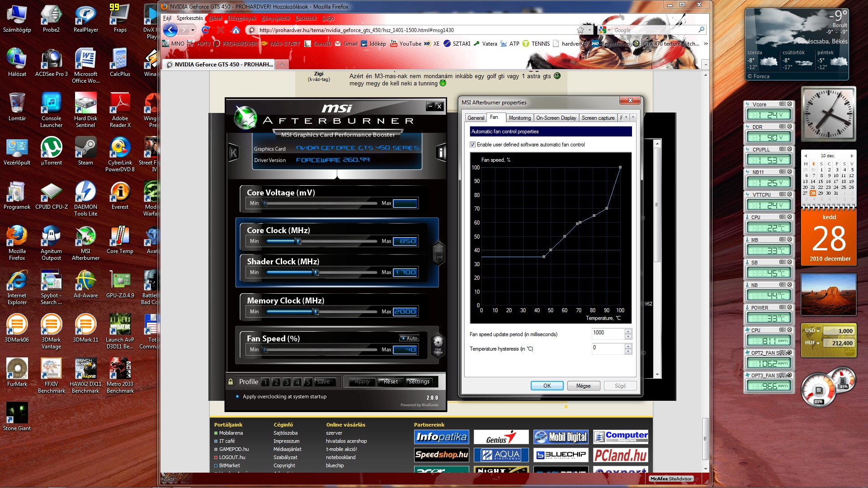Open the Steam desktop shortcut

point(85,151)
